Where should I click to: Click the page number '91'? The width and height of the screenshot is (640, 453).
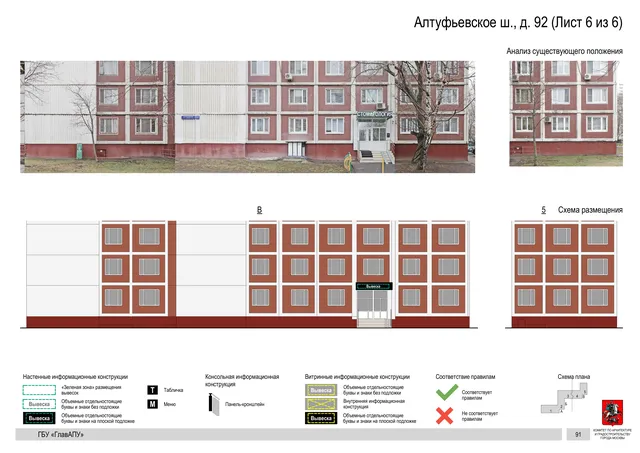(578, 435)
